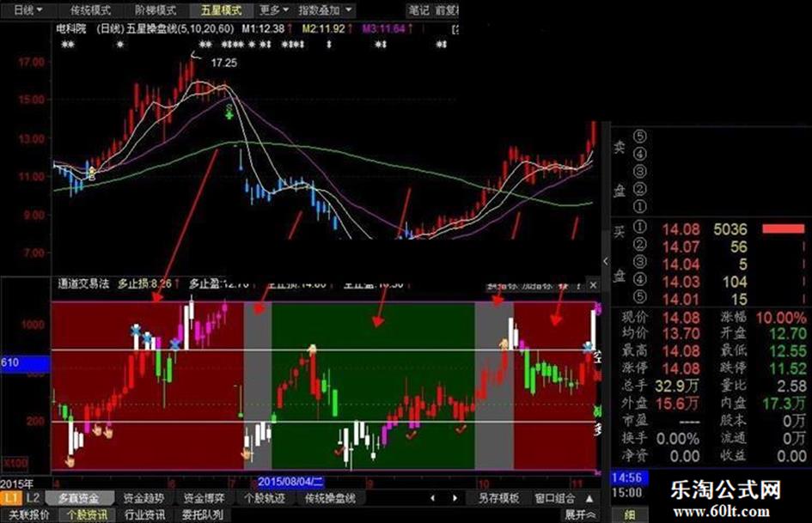The height and width of the screenshot is (523, 812).
Task: Click the green S sell signal icon
Action: coord(229,110)
